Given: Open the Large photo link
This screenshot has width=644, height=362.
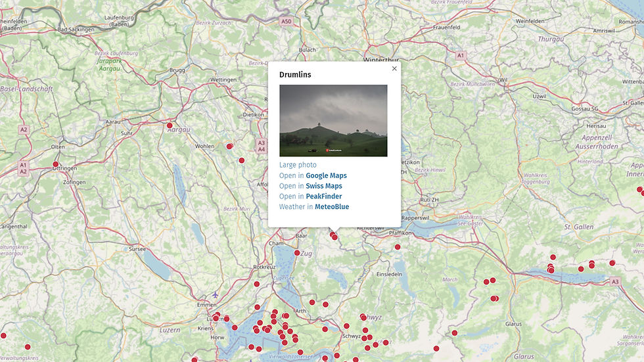Looking at the screenshot, I should pos(298,165).
